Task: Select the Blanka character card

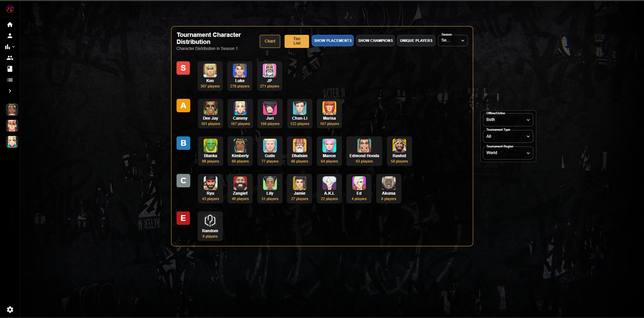Action: point(210,151)
